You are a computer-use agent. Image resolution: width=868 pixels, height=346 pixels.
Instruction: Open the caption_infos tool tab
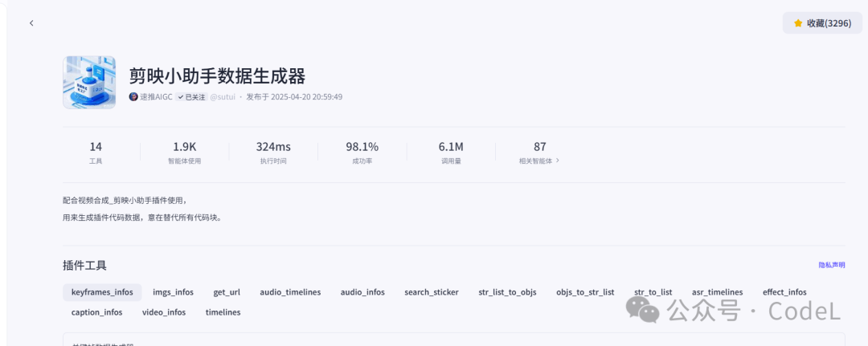(97, 312)
